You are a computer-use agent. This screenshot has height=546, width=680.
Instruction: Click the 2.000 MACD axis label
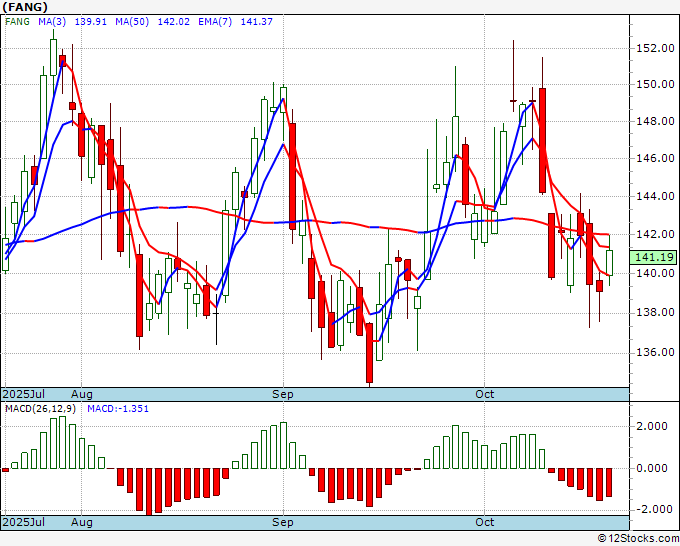pyautogui.click(x=651, y=426)
